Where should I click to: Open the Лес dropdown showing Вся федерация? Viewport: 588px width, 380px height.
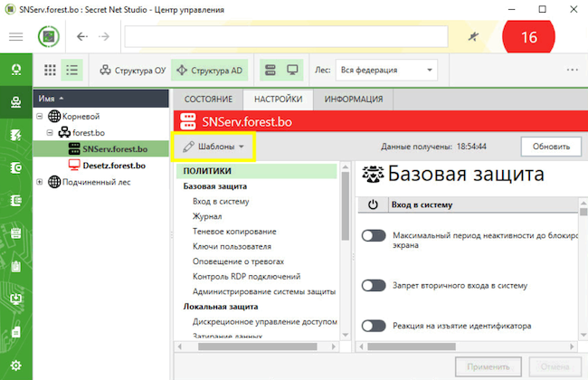(386, 71)
